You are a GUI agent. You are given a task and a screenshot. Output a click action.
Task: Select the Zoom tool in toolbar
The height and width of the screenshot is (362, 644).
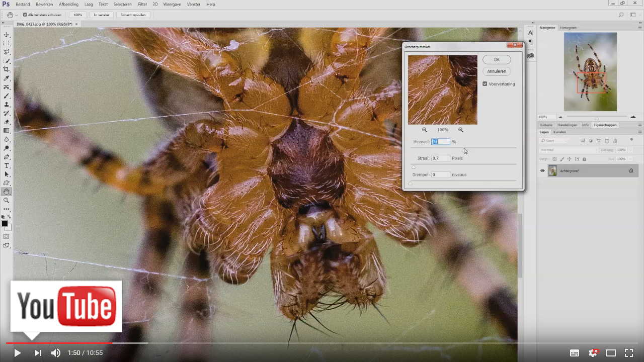[7, 200]
